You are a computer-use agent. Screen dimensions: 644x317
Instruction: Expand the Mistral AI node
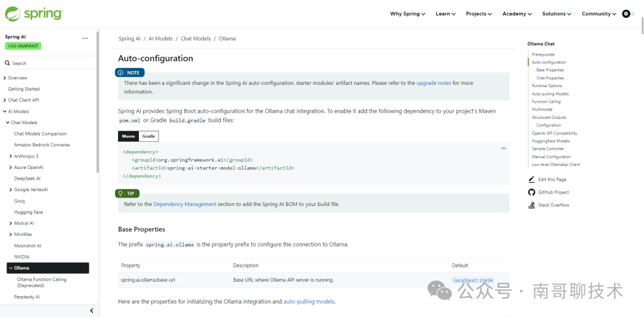point(10,223)
